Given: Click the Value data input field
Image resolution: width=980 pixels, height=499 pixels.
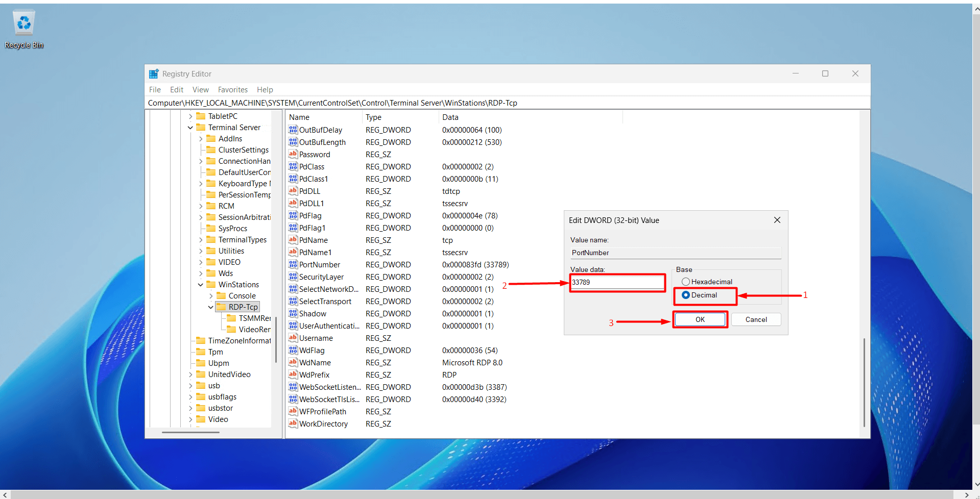Looking at the screenshot, I should (x=617, y=282).
